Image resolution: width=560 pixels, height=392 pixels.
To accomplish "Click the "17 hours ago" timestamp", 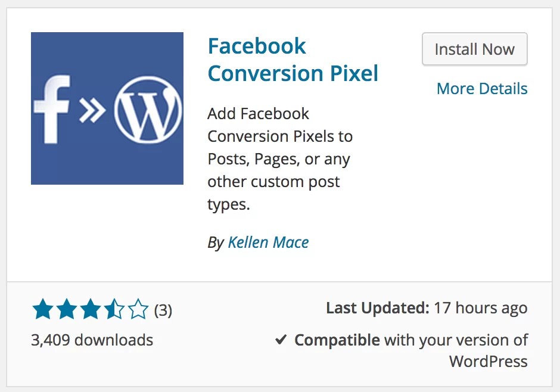I will 481,308.
